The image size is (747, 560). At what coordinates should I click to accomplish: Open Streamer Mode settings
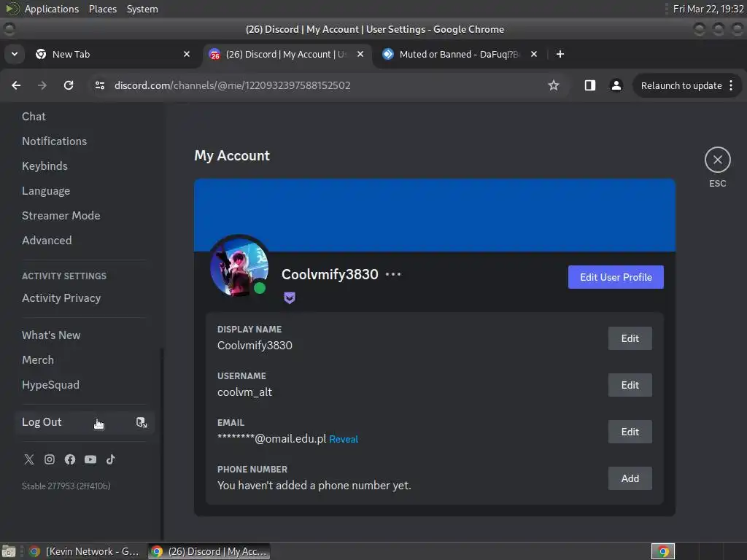85,216
